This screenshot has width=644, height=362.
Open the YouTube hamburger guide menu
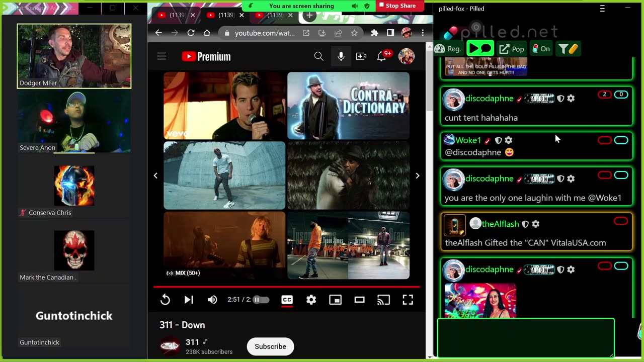(x=162, y=56)
